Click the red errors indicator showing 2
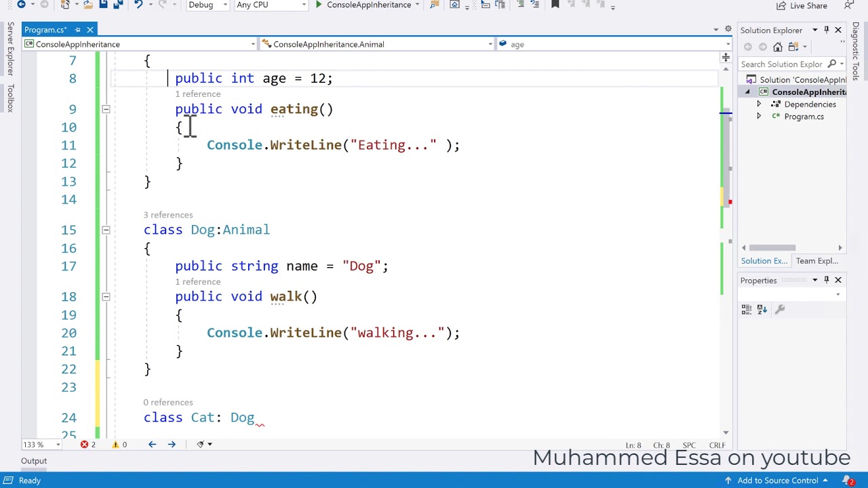This screenshot has height=488, width=868. [88, 445]
